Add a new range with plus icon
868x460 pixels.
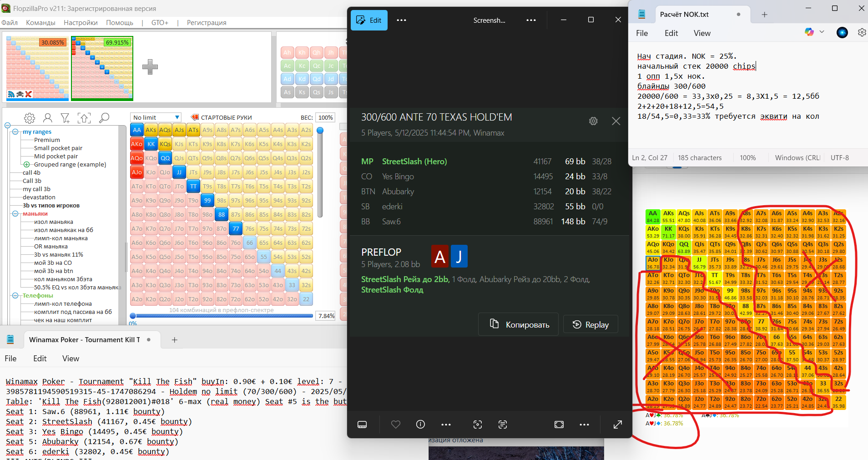150,67
